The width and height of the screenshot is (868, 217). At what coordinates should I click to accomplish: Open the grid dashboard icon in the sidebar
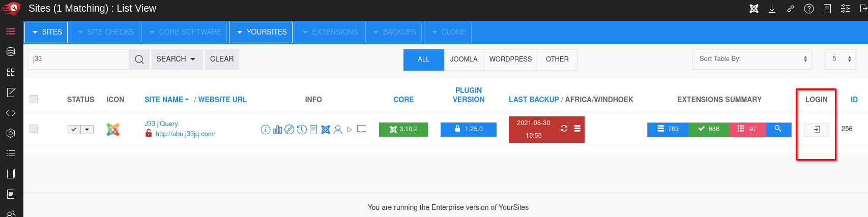pyautogui.click(x=11, y=72)
